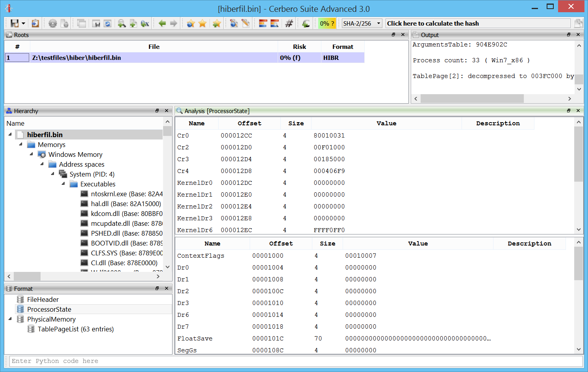Select FileHeader in the Format panel

[43, 299]
